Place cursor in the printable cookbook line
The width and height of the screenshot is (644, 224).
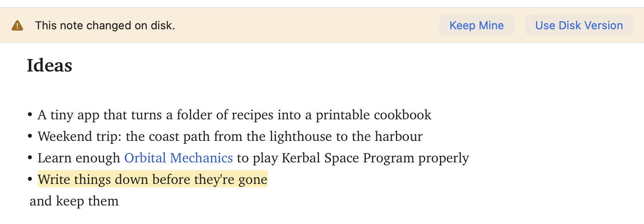coord(235,115)
